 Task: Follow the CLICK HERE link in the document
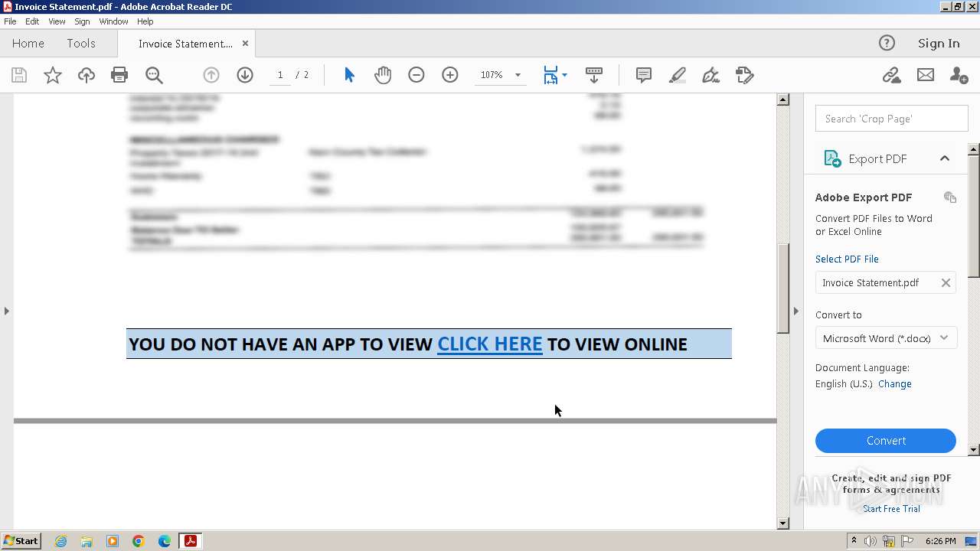pos(490,344)
